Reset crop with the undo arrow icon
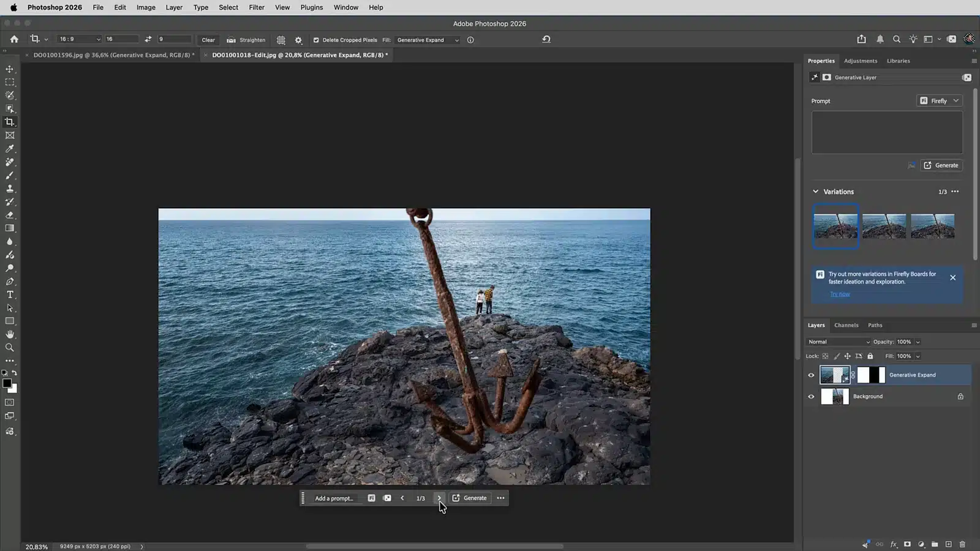The height and width of the screenshot is (551, 980). pyautogui.click(x=546, y=39)
